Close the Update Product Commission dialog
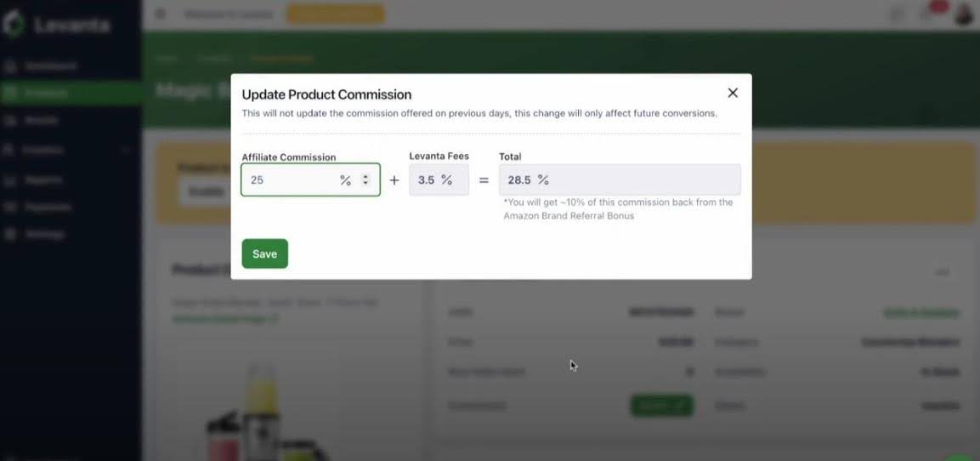This screenshot has width=980, height=461. pyautogui.click(x=733, y=93)
